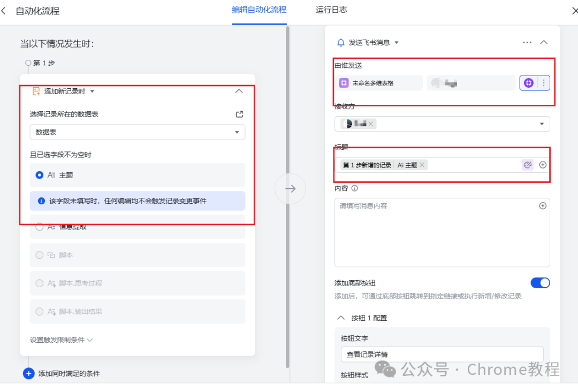Click plus icon to insert variable in 内容
The width and height of the screenshot is (578, 392).
(x=543, y=205)
